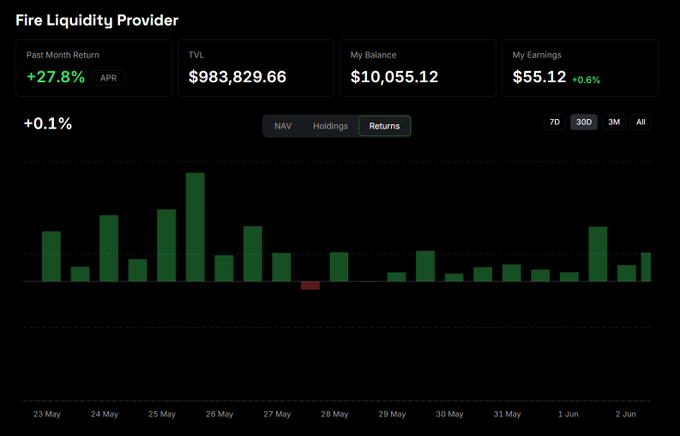
Task: Click the 23 May axis label
Action: [x=47, y=414]
